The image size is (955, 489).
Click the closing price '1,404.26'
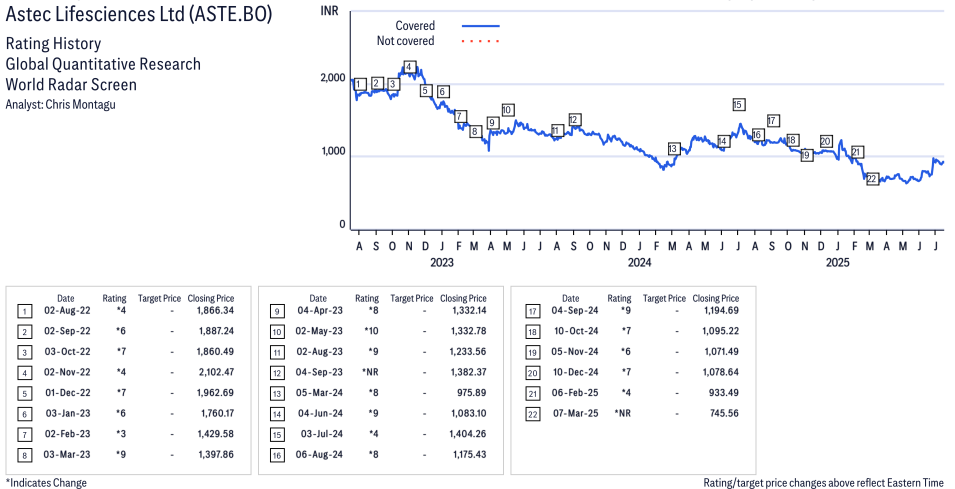click(x=468, y=434)
